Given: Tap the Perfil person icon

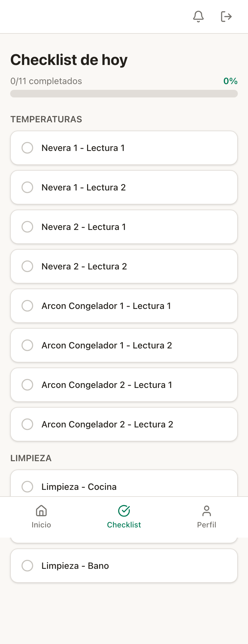Looking at the screenshot, I should coord(207,511).
